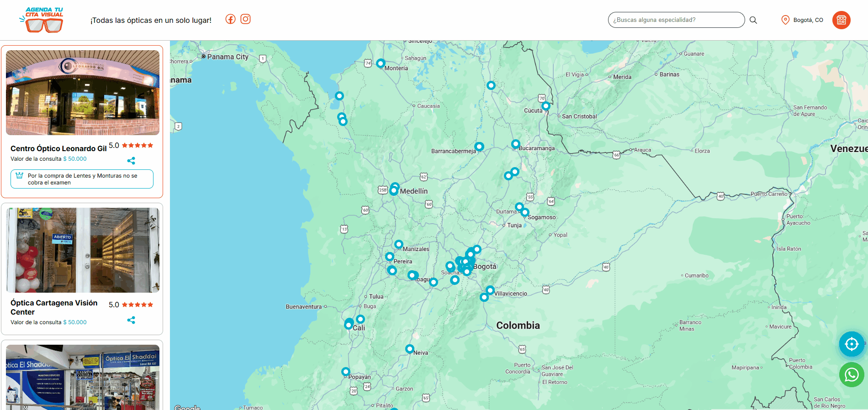This screenshot has height=410, width=868.
Task: Open the Bogotá, CO location selector
Action: (808, 20)
